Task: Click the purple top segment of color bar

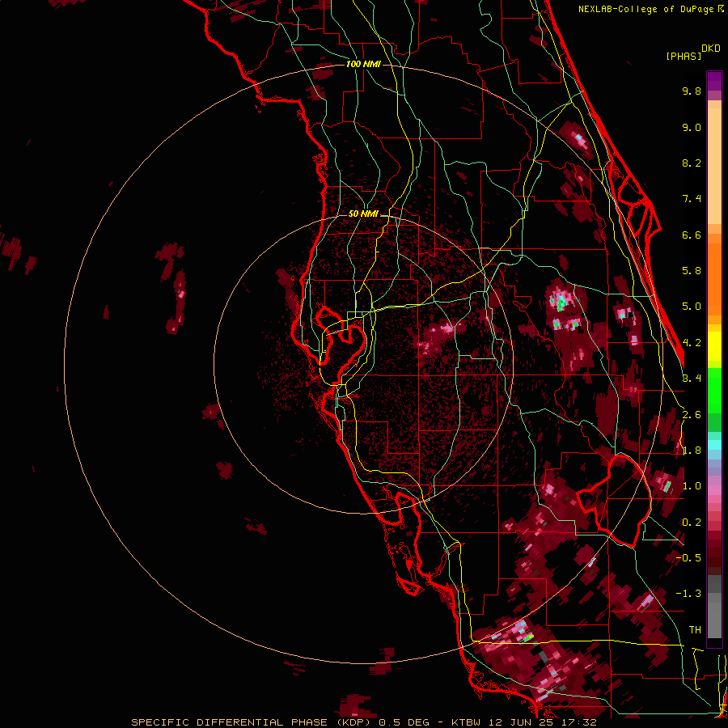Action: pos(714,81)
